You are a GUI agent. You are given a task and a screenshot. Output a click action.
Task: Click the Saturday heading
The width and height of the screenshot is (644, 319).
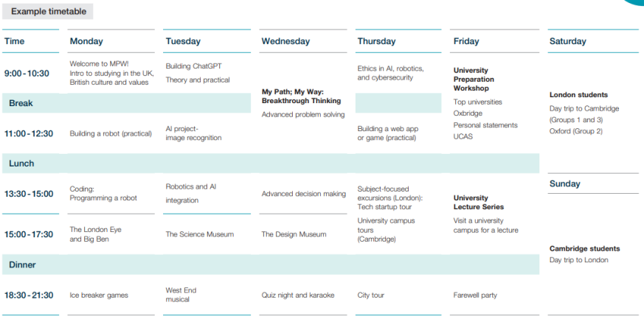pos(568,41)
